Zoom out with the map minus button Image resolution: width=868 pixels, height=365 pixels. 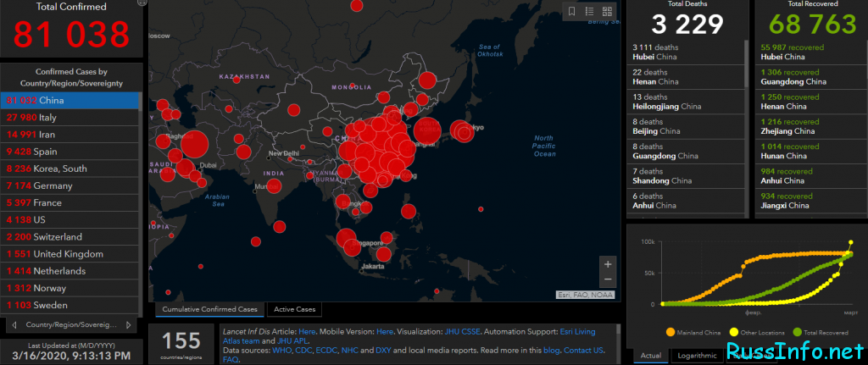608,279
